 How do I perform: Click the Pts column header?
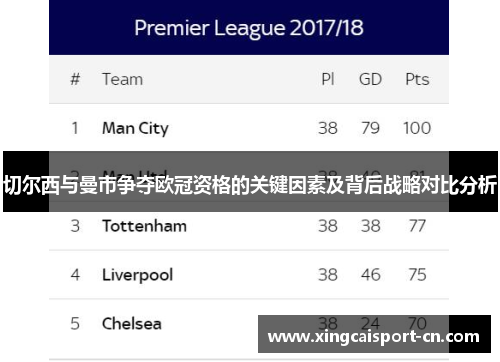click(417, 79)
